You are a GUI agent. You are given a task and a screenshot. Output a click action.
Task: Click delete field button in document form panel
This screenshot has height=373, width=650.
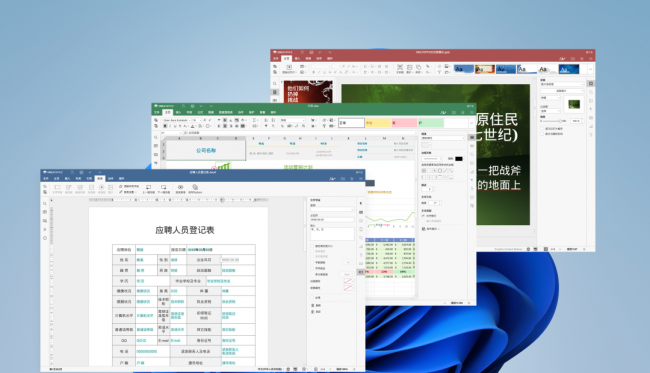316,305
